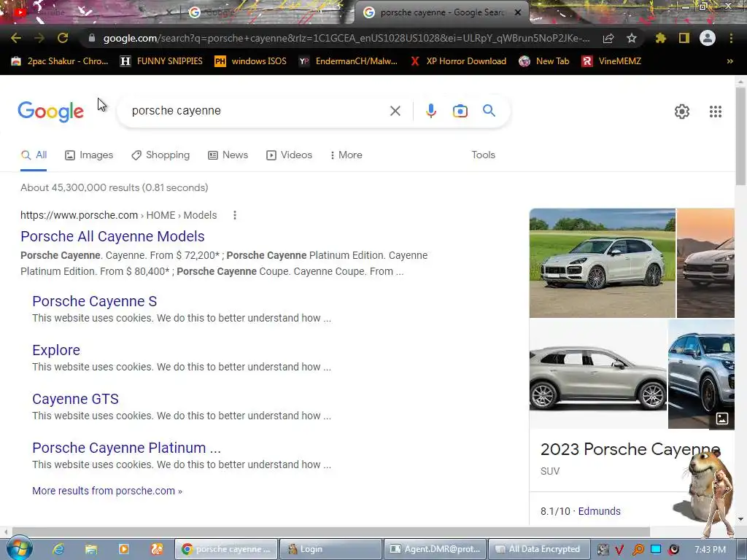Clear the search box with the X icon
Screen dimensions: 747x560
tap(395, 111)
